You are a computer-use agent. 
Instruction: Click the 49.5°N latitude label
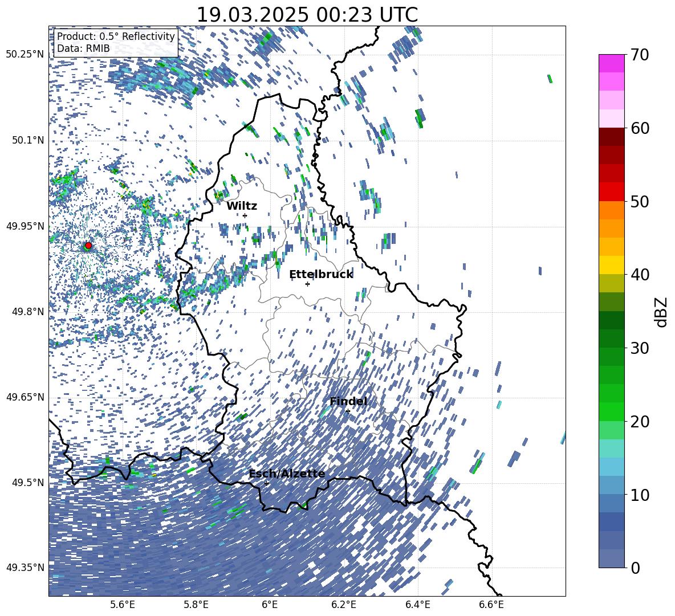coord(28,482)
